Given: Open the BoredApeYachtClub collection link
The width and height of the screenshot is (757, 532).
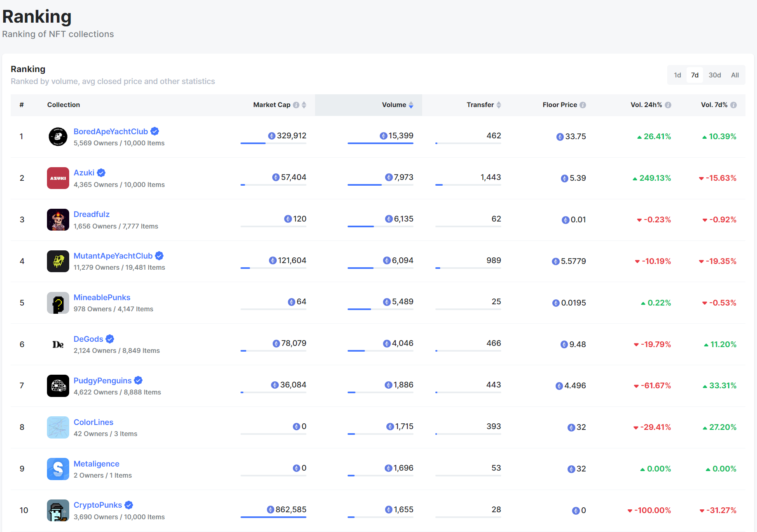Looking at the screenshot, I should (111, 131).
